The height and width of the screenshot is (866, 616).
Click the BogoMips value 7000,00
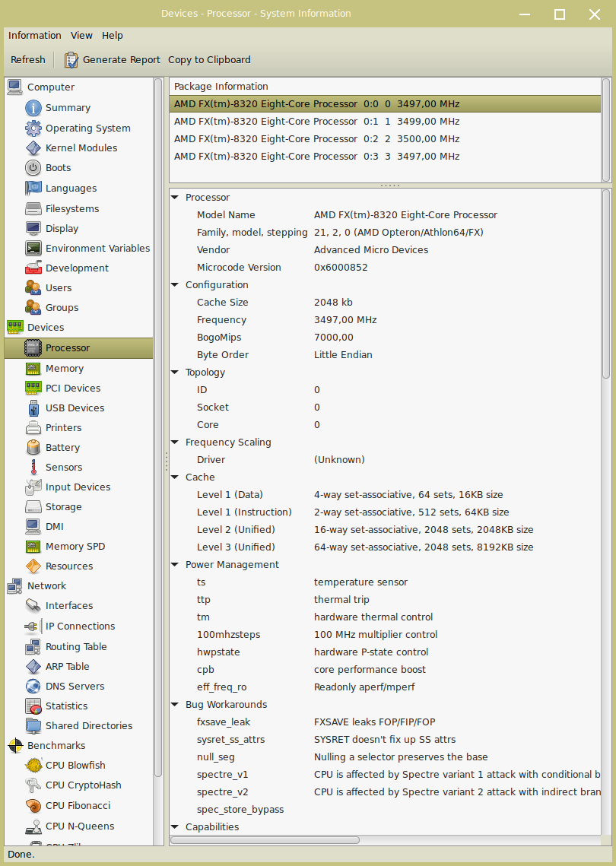click(x=334, y=338)
